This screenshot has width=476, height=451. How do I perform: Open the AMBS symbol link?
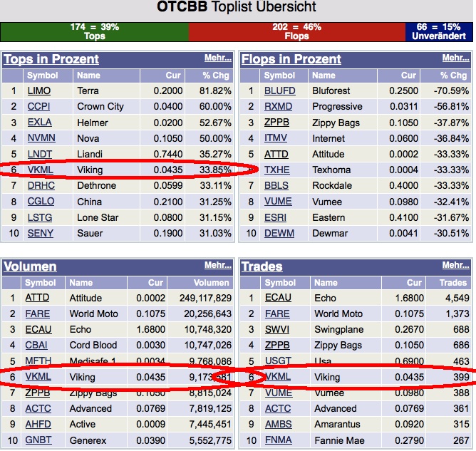coord(279,424)
